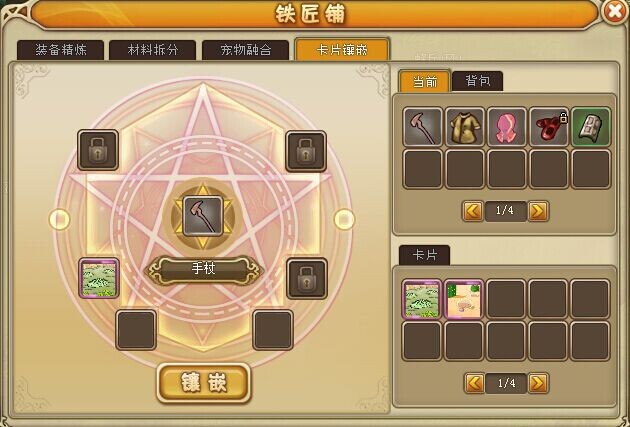This screenshot has height=427, width=630.
Task: Select the locked red shoes item
Action: click(x=549, y=127)
